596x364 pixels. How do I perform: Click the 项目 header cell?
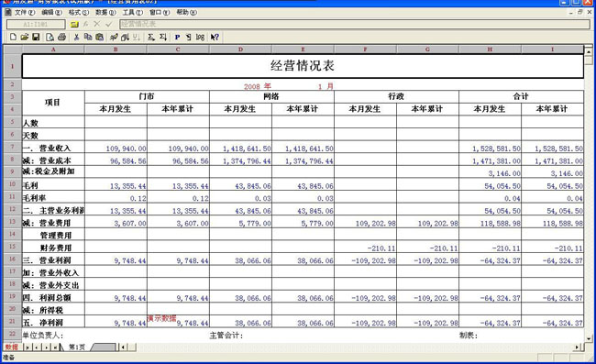53,103
